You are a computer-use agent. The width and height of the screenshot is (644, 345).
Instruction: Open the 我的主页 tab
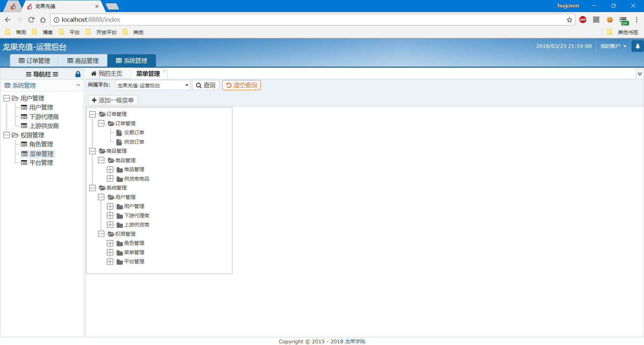tap(107, 74)
